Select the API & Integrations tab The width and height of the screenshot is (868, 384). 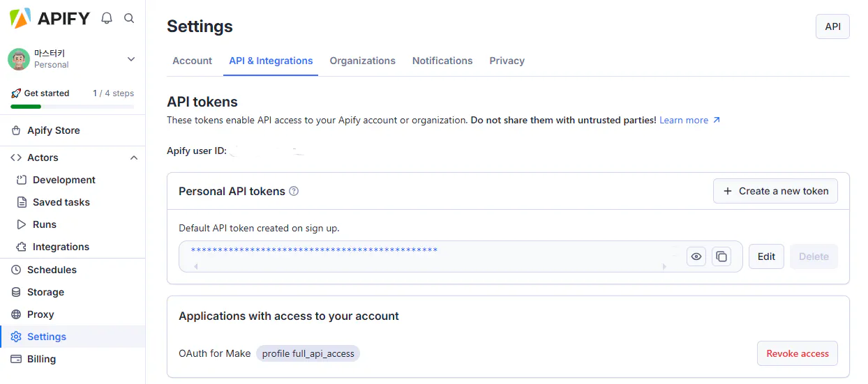pyautogui.click(x=271, y=61)
